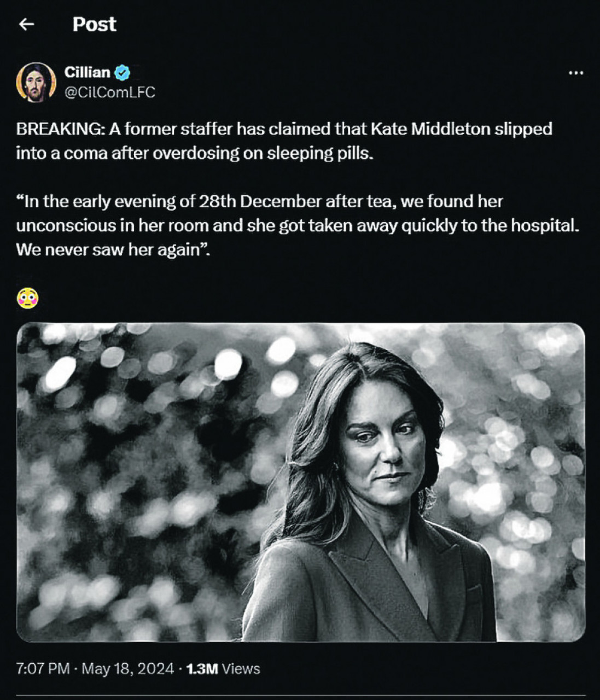Click the 7:07 PM timestamp

[x=43, y=669]
